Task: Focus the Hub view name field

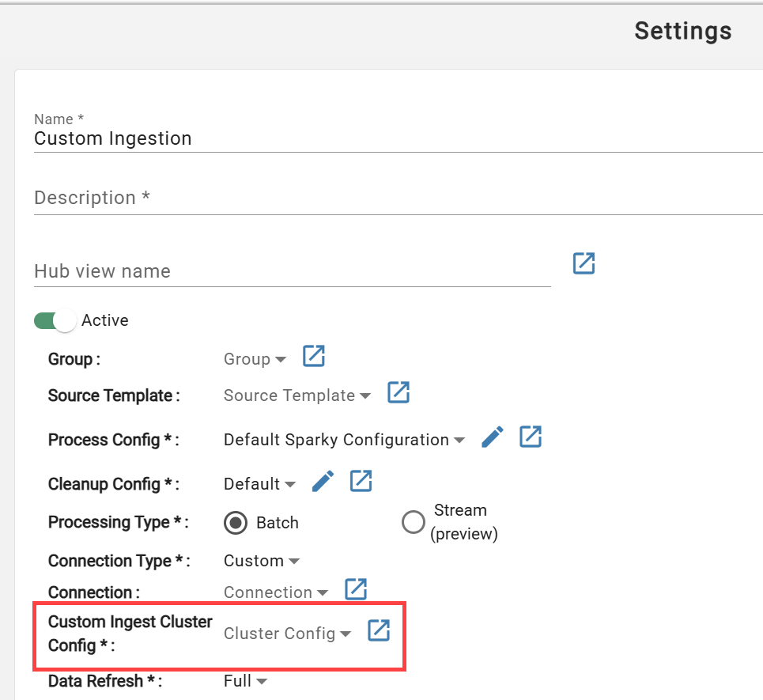Action: 292,271
